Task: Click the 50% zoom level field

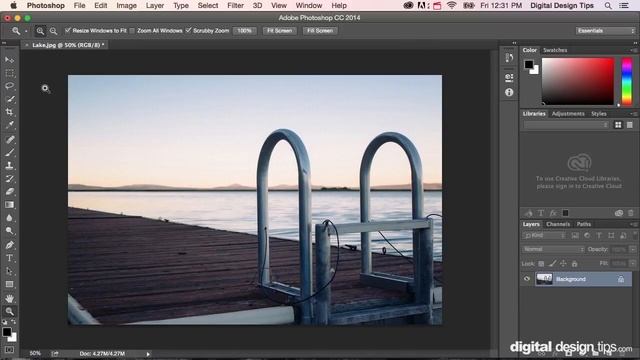Action: coord(35,353)
